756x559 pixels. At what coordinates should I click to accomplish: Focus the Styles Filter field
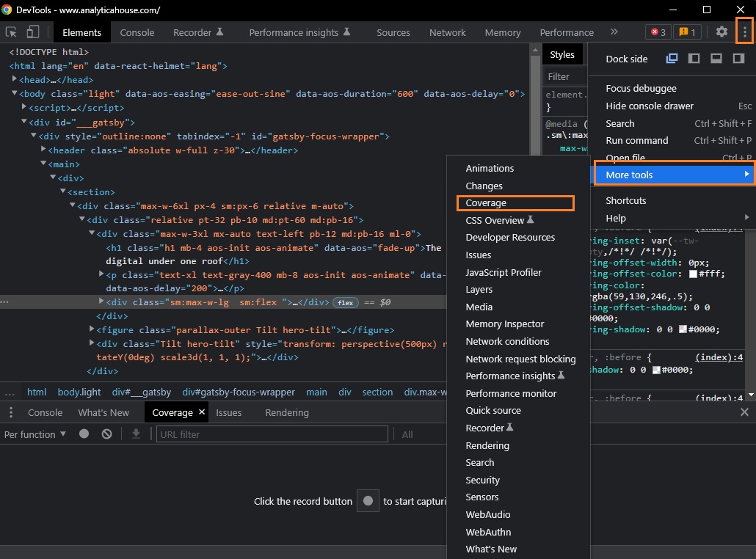565,76
